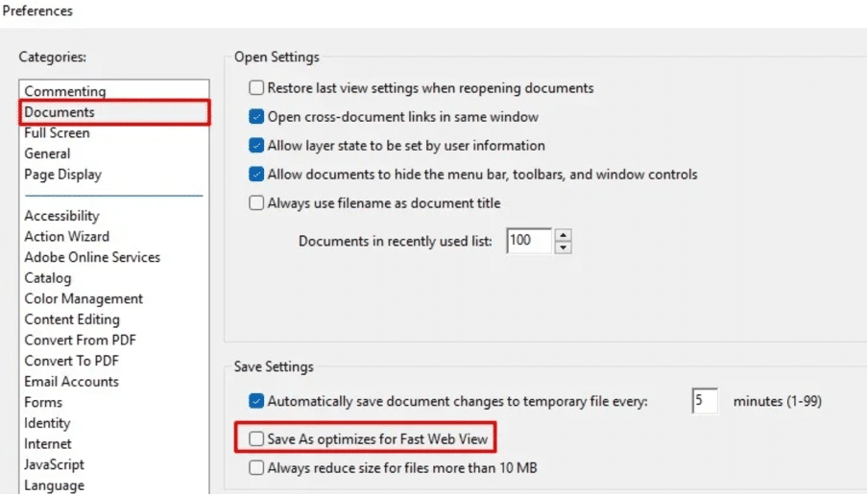Viewport: 868px width, 495px height.
Task: Toggle Allow layer state by user information
Action: [255, 146]
